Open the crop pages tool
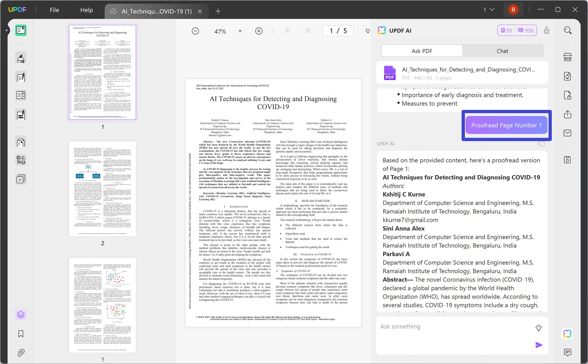The width and height of the screenshot is (588, 364). click(21, 160)
